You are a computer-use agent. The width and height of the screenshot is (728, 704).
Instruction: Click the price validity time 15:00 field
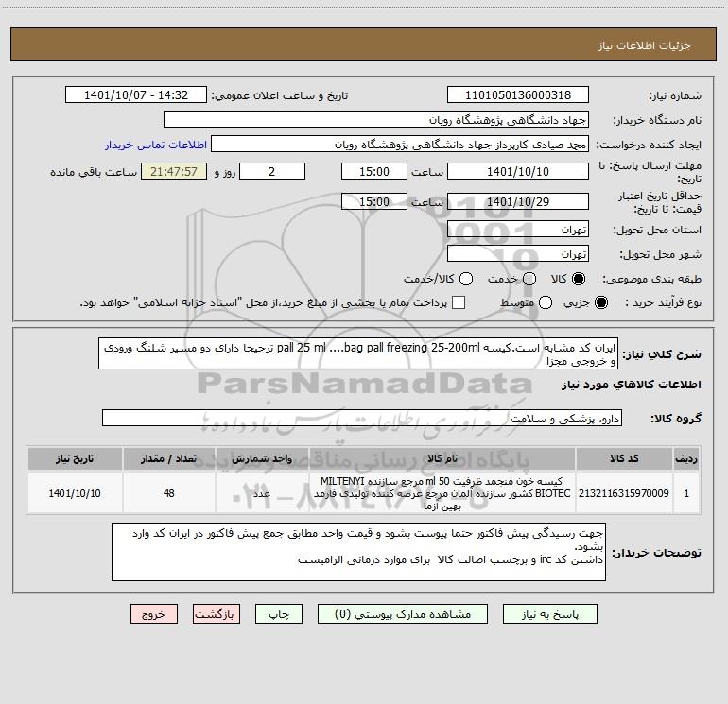[x=374, y=202]
